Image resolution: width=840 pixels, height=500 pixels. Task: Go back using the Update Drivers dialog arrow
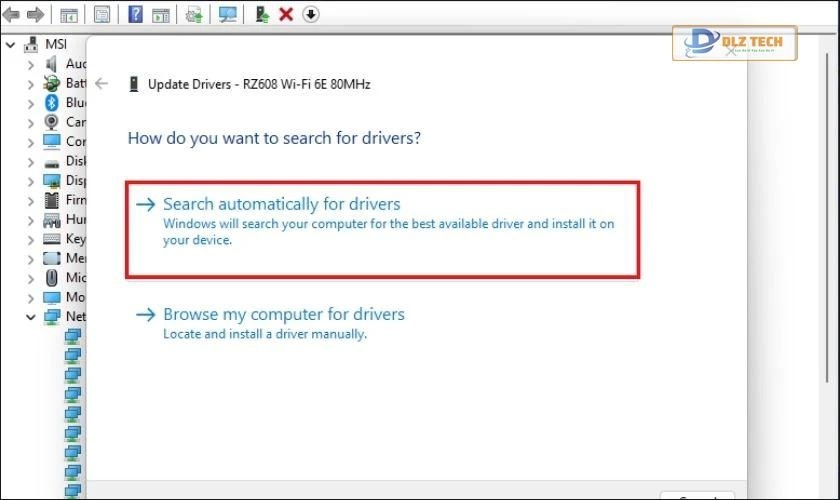coord(101,84)
